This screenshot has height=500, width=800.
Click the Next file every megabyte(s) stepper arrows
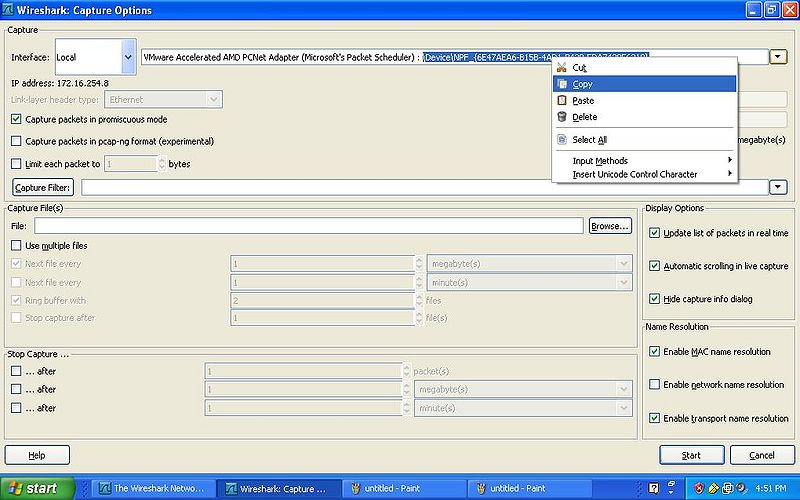click(419, 264)
